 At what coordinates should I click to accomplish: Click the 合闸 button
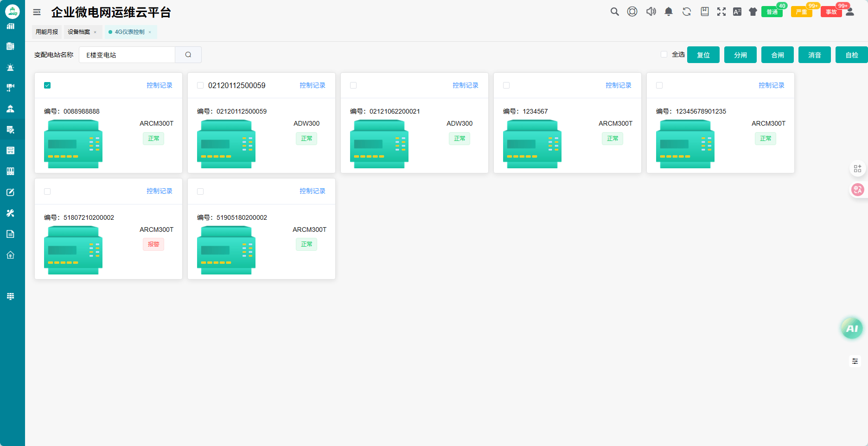[x=778, y=55]
